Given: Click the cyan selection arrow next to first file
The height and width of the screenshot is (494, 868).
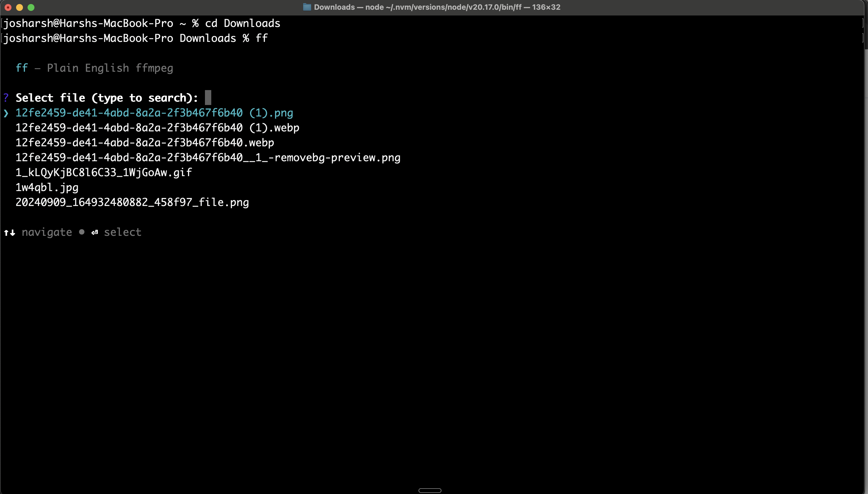Looking at the screenshot, I should coord(6,113).
